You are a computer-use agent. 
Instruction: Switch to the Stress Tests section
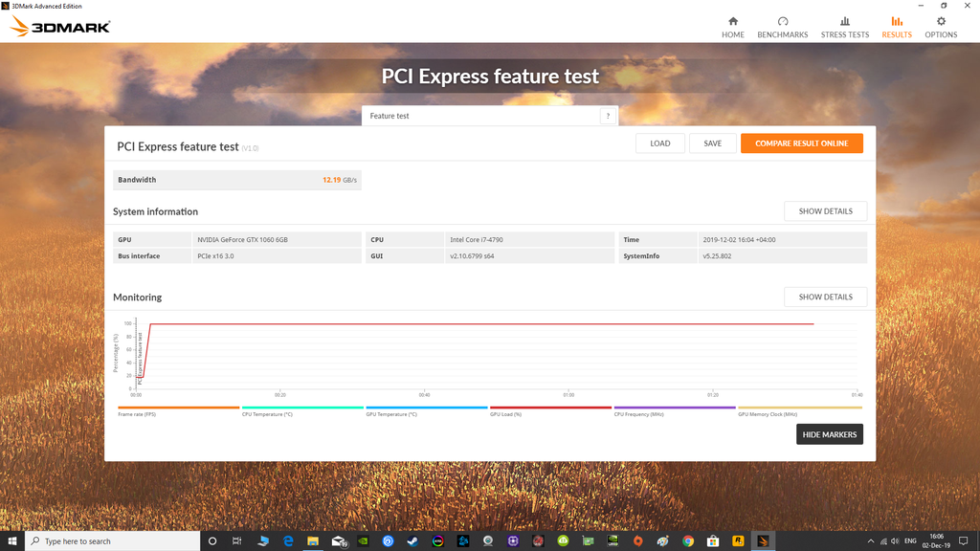844,28
